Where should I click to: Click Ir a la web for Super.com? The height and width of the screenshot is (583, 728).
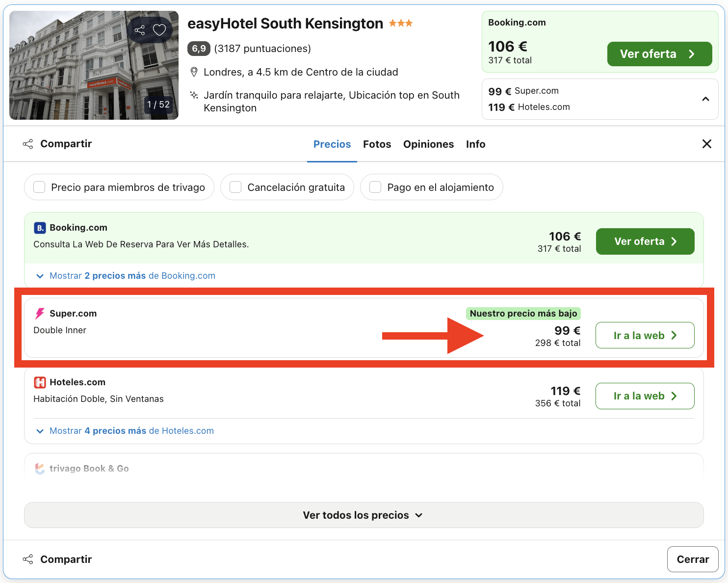coord(645,335)
